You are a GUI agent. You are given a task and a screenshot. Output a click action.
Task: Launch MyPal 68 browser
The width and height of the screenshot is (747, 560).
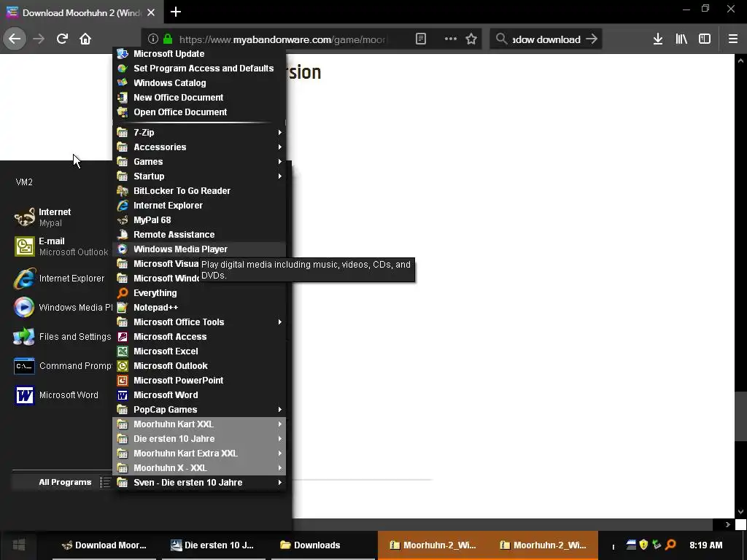[199, 220]
